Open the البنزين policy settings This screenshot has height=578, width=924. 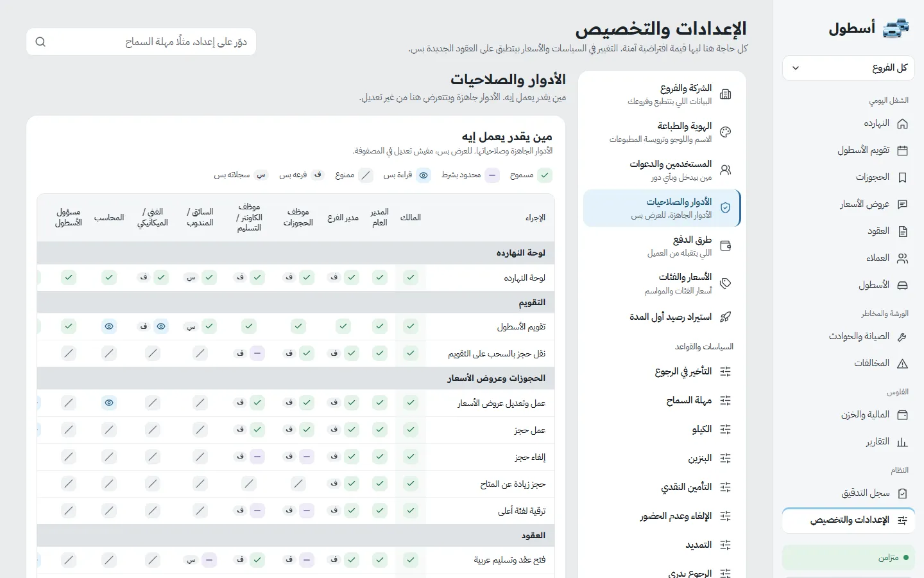(x=662, y=459)
